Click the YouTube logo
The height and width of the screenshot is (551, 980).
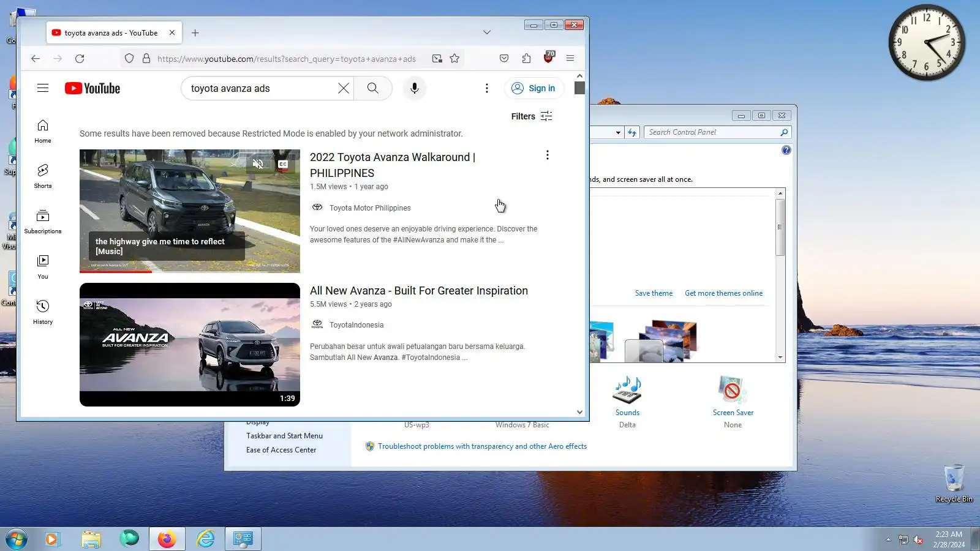tap(92, 88)
